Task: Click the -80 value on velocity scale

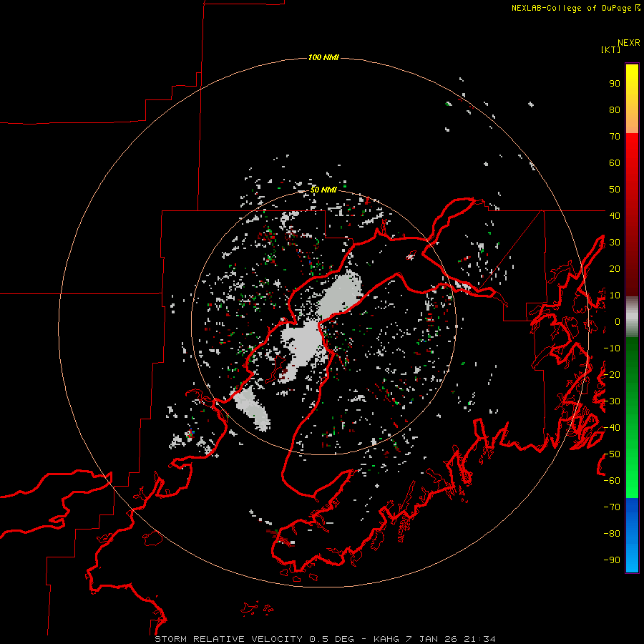Action: pyautogui.click(x=612, y=534)
